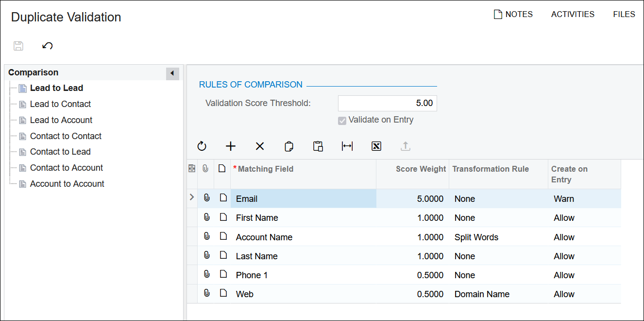644x321 pixels.
Task: Export grid to Excel
Action: tap(376, 146)
